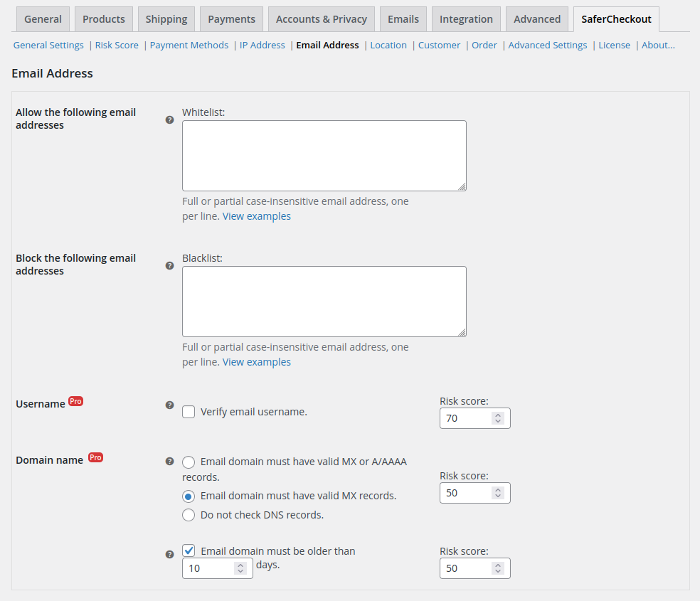
Task: Click 'Email Address' page heading
Action: (x=52, y=73)
